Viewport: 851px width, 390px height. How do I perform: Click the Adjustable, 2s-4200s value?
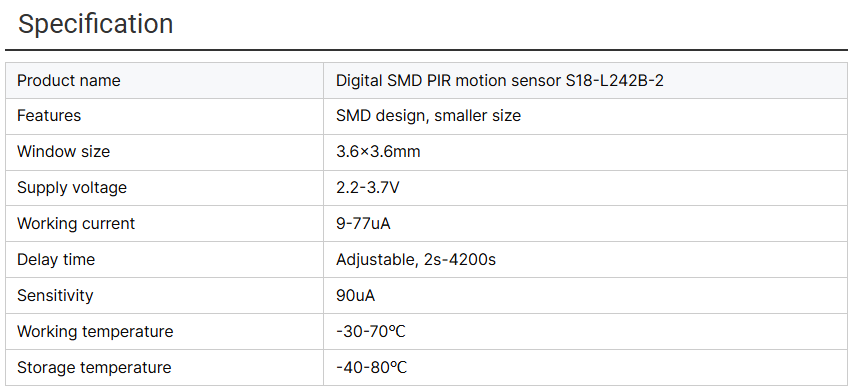(x=416, y=259)
